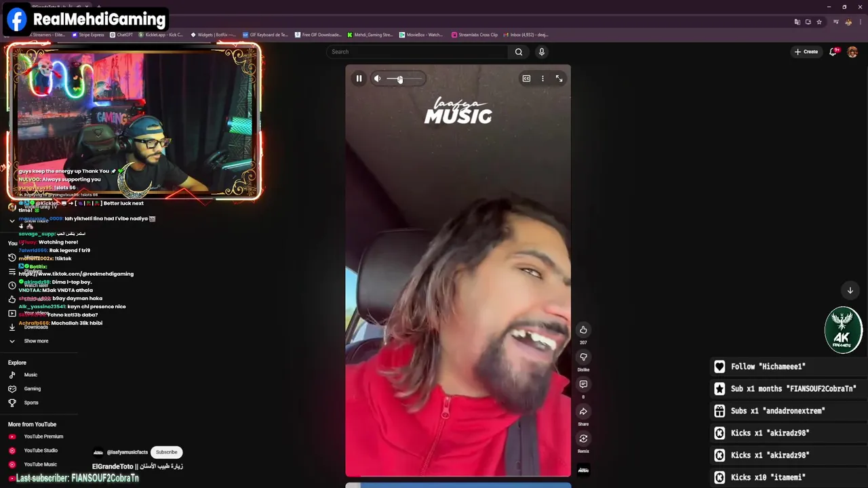The height and width of the screenshot is (488, 868).
Task: Click the tiktok.com/@reelmehdigaming chat link
Action: (x=76, y=274)
